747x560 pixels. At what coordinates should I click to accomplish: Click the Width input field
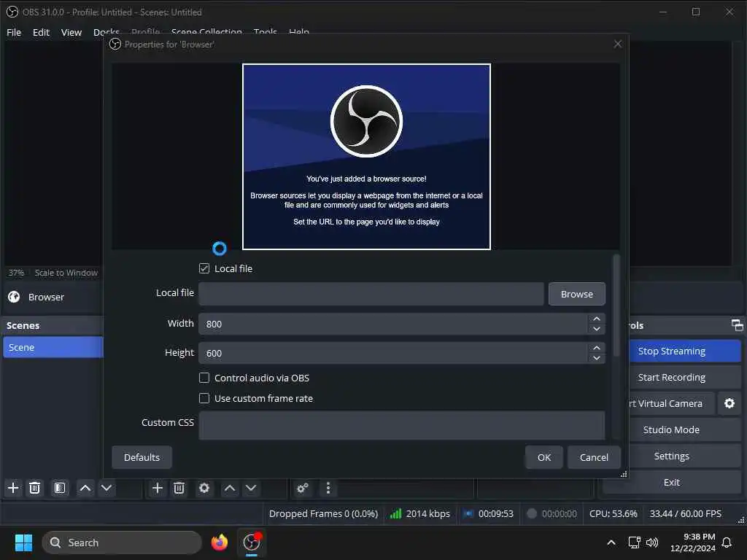pyautogui.click(x=393, y=324)
